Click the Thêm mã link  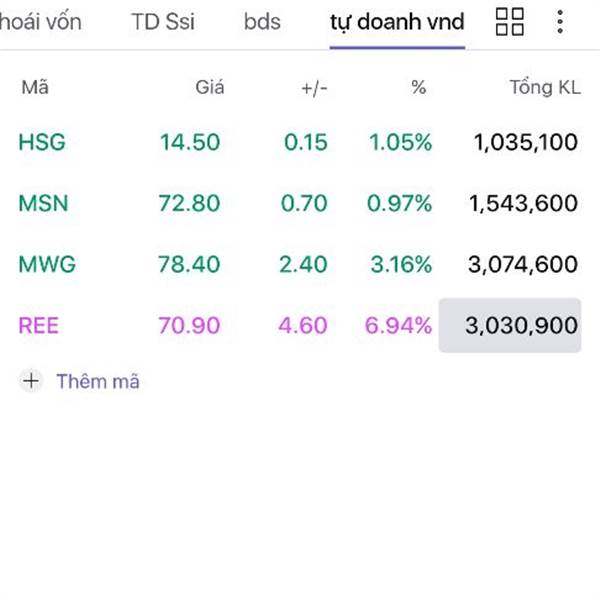(98, 381)
